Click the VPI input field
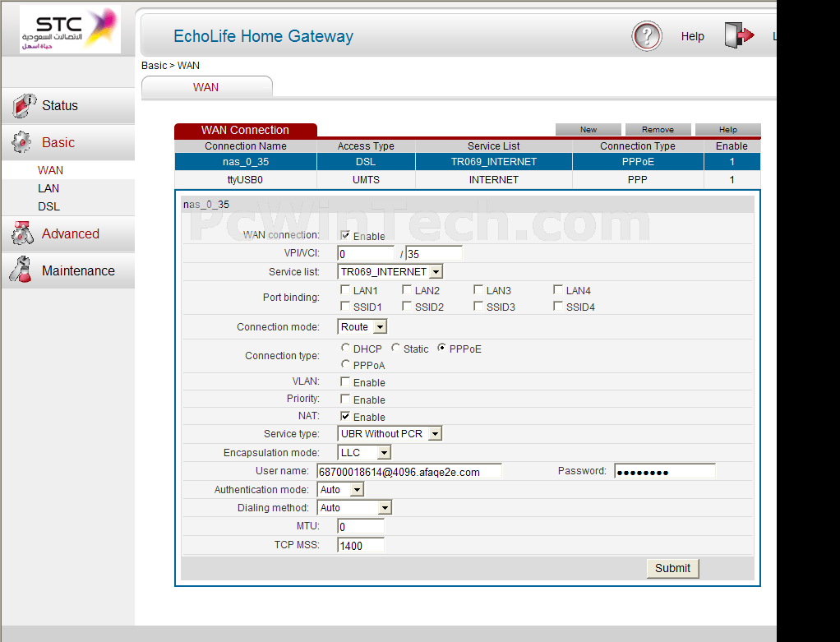This screenshot has width=840, height=642. (366, 254)
